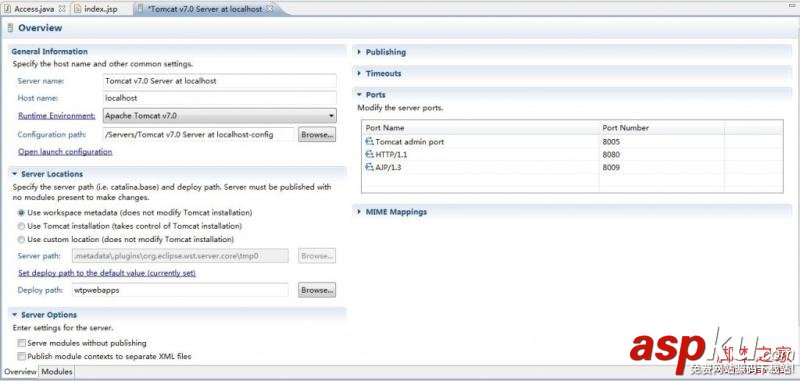
Task: Close the Tomcat v7.0 Server tab
Action: click(269, 9)
